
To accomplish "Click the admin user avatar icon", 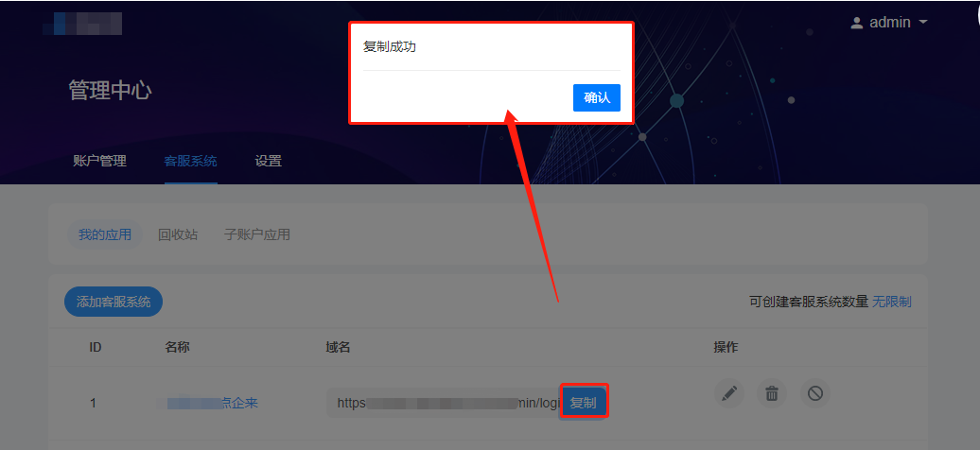I will tap(856, 23).
